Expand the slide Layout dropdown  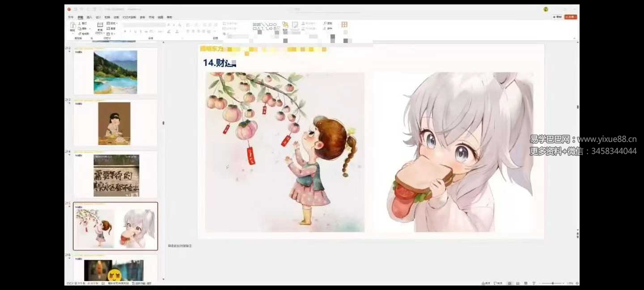point(112,23)
